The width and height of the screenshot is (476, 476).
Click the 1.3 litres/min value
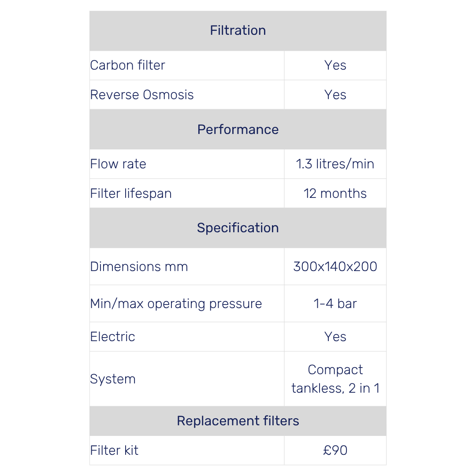335,164
